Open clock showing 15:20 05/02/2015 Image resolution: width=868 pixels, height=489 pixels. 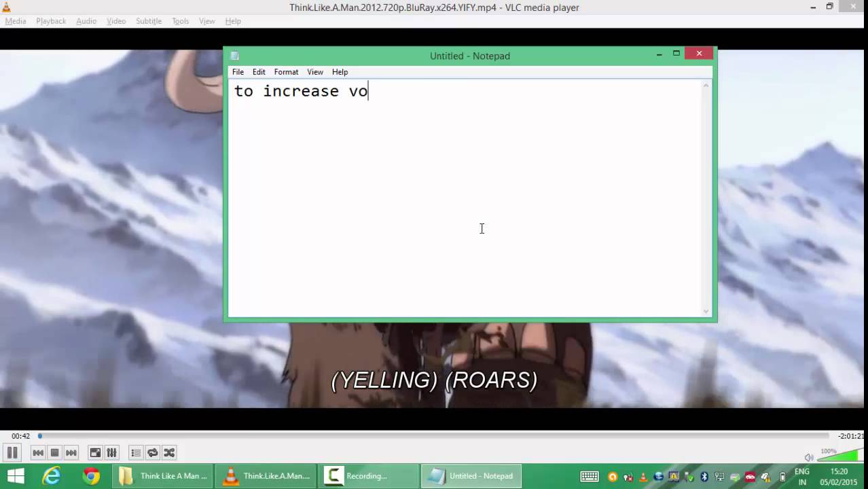point(839,477)
